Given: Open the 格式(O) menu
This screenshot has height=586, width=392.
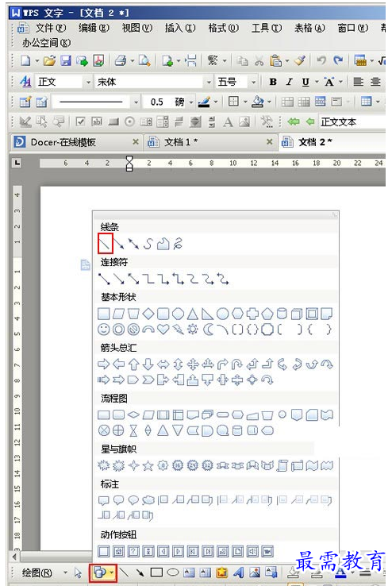Looking at the screenshot, I should click(223, 28).
